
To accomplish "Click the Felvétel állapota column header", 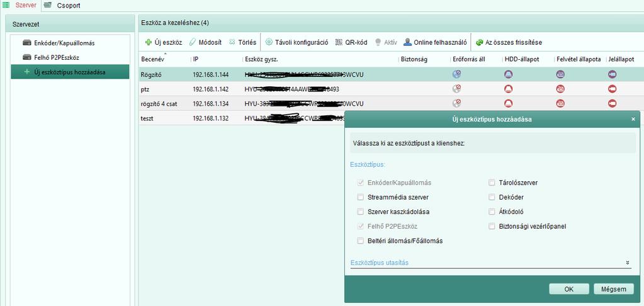I will (579, 59).
